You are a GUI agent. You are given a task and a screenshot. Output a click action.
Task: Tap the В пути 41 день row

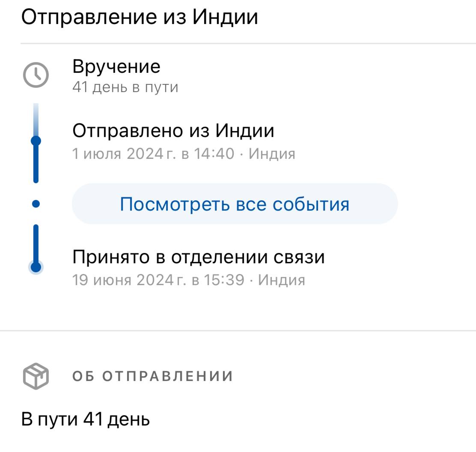coord(86,419)
